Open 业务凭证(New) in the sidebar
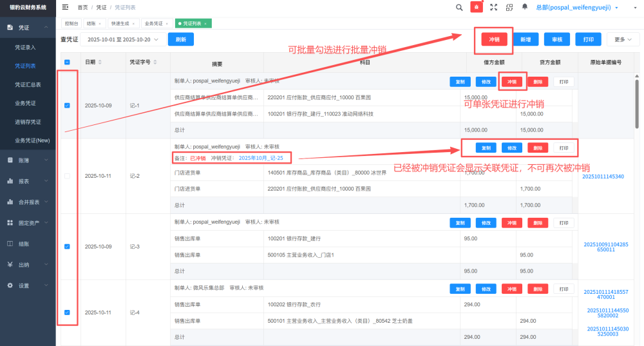 tap(32, 140)
